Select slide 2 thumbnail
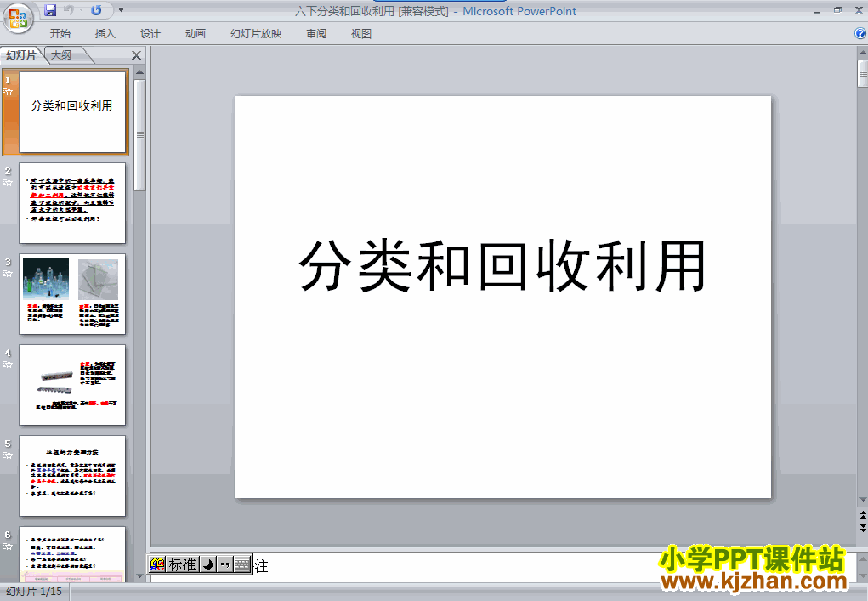This screenshot has width=868, height=601. pyautogui.click(x=72, y=203)
